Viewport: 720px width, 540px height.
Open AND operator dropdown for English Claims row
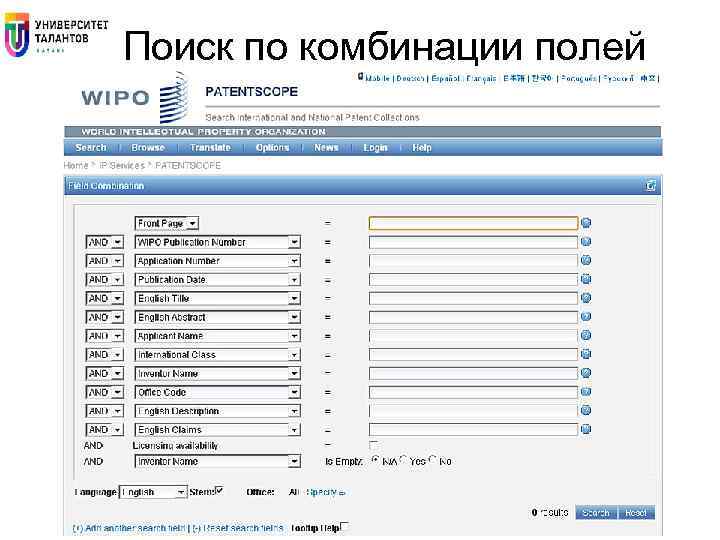pyautogui.click(x=105, y=430)
